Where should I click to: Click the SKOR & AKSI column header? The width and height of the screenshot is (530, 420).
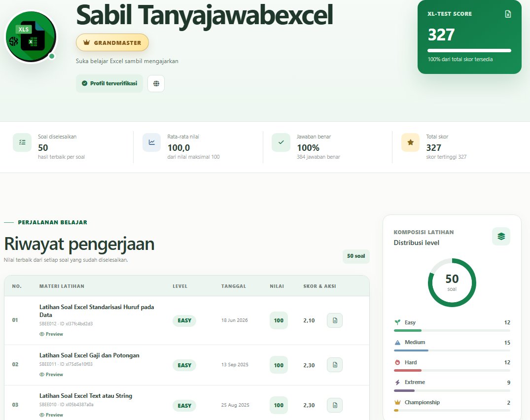[x=320, y=286]
